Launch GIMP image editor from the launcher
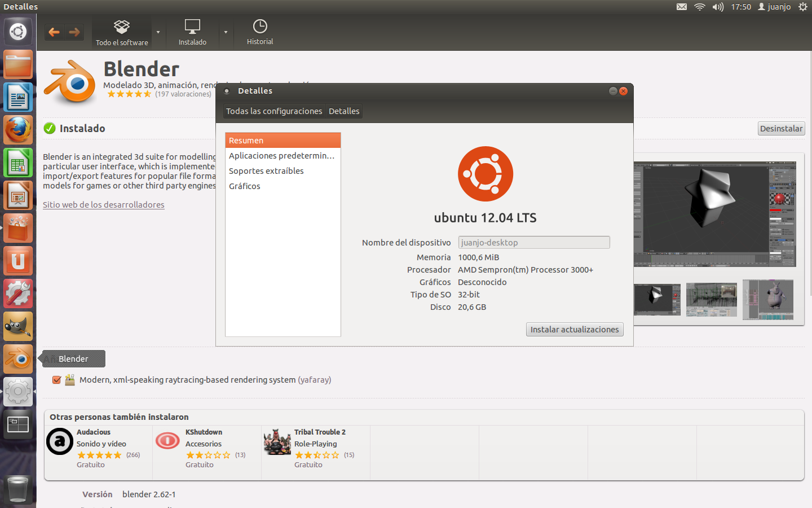812x508 pixels. (18, 326)
